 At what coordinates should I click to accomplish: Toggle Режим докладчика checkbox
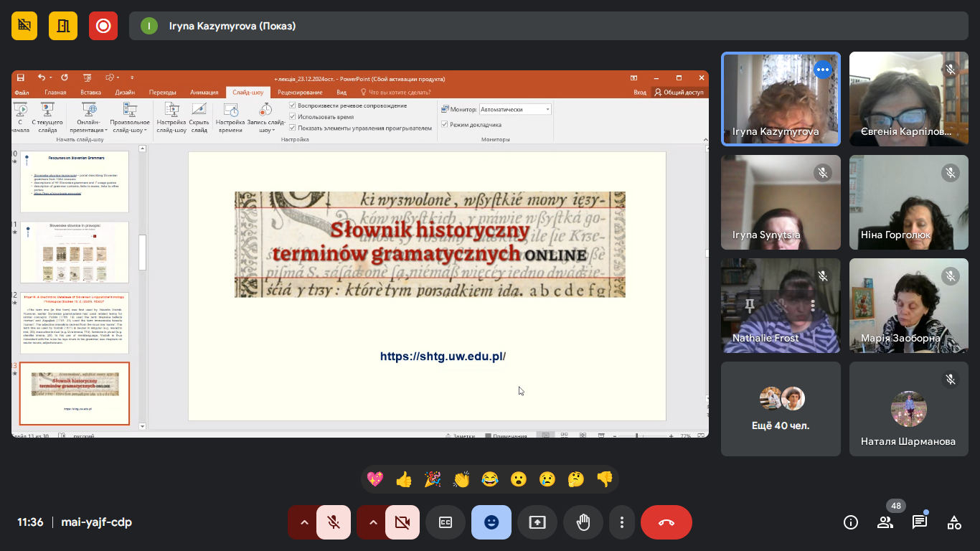coord(445,124)
